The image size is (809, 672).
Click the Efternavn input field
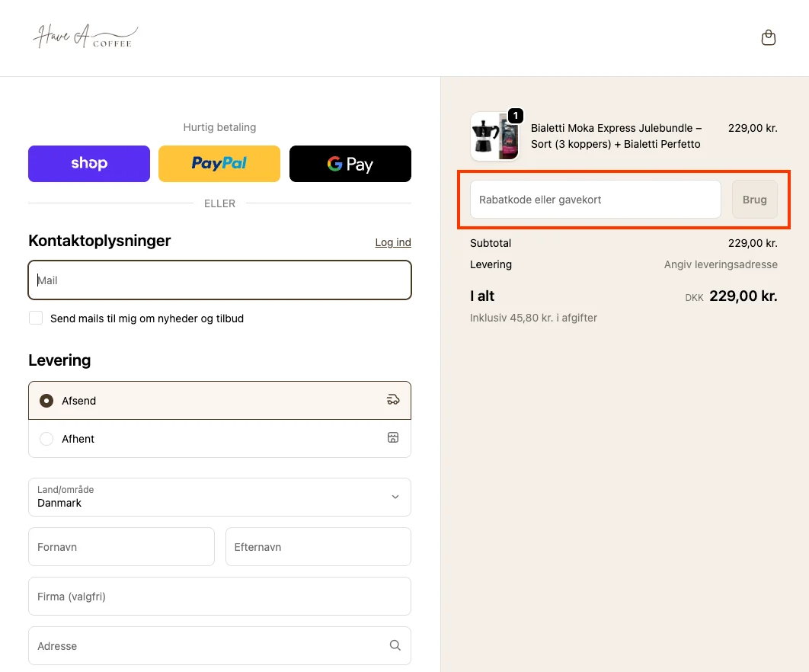coord(318,547)
